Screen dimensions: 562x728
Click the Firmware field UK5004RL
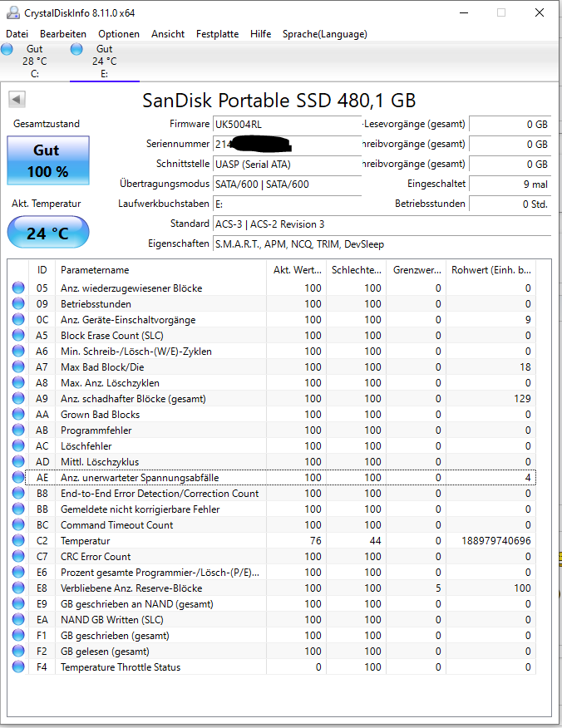click(287, 125)
